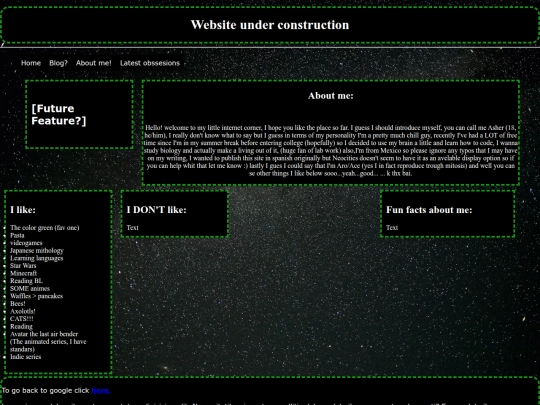Click the 'Waffles > pancakes' list item
540x405 pixels.
(37, 296)
